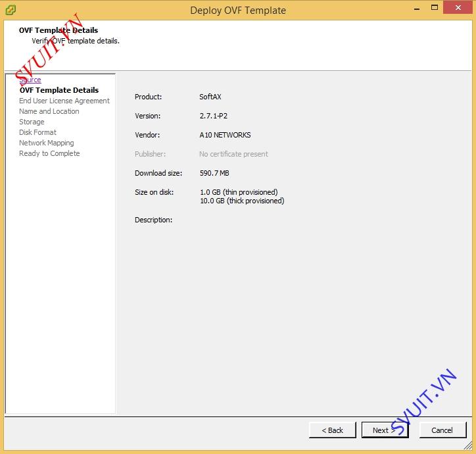This screenshot has height=454, width=476.
Task: Select Network Mapping step in sidebar
Action: coord(47,143)
